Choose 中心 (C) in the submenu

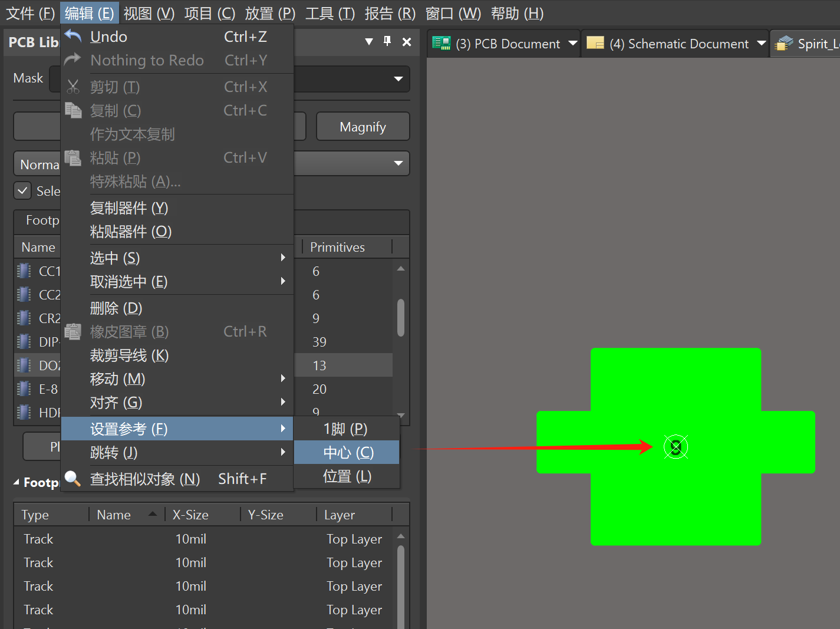tap(348, 452)
